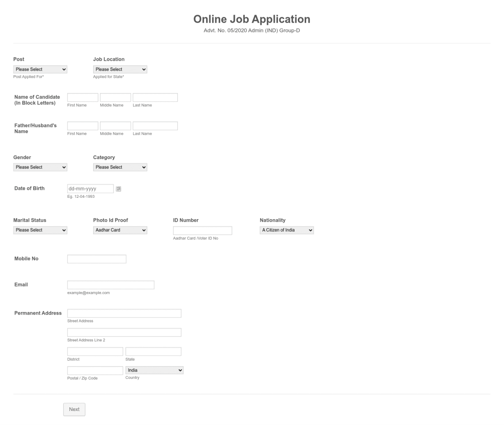Viewport: 504px width, 425px height.
Task: Select the Father/Husband's Last Name field
Action: point(155,125)
